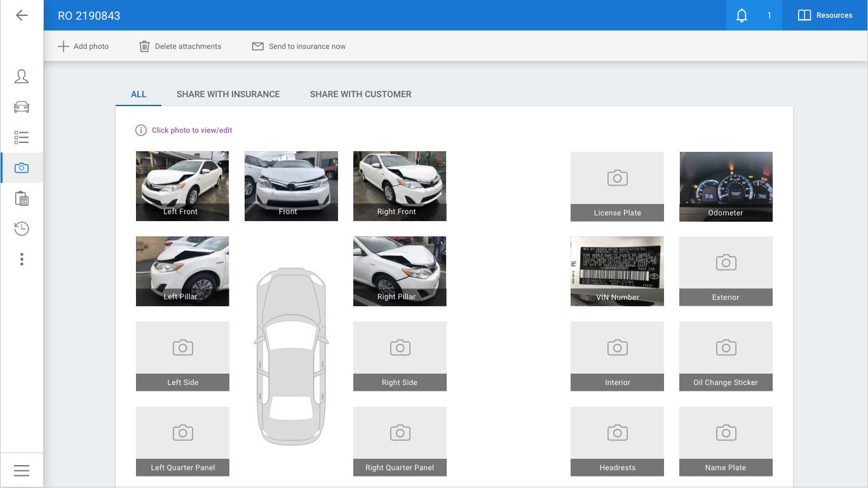Open the vehicle car sidebar icon
868x488 pixels.
pos(22,107)
